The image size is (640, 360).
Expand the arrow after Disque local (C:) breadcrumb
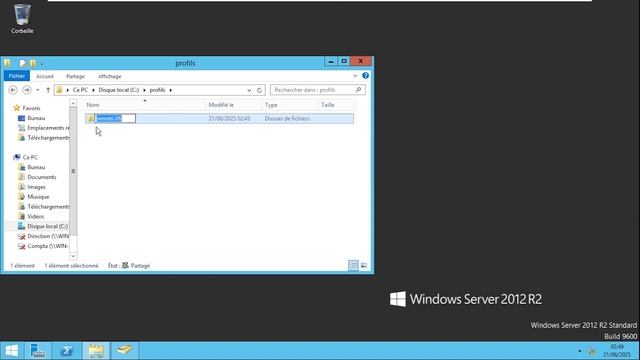click(x=144, y=90)
